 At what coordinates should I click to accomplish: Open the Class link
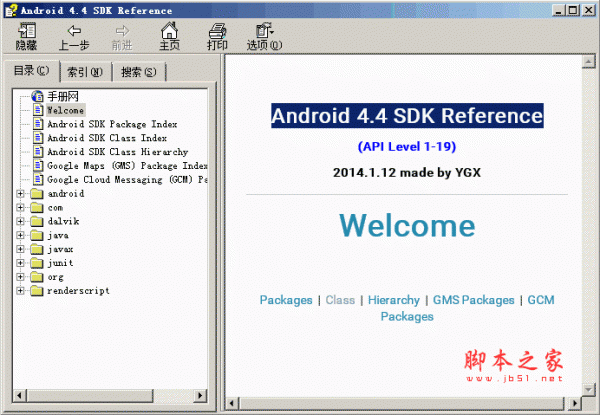click(x=340, y=300)
